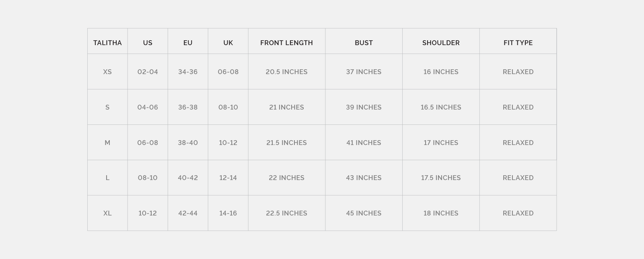Click the BUST column header
Image resolution: width=644 pixels, height=259 pixels.
click(364, 43)
